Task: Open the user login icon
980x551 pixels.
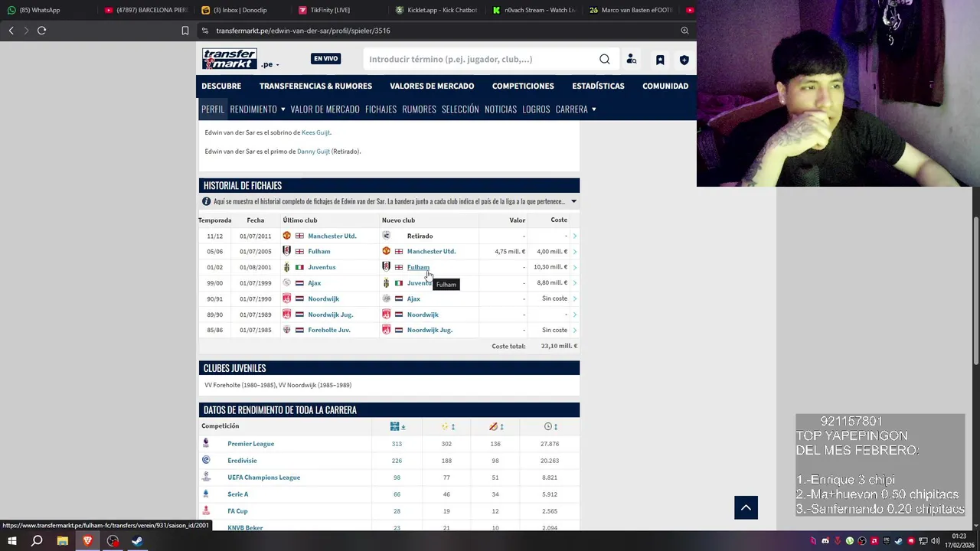Action: pos(632,59)
